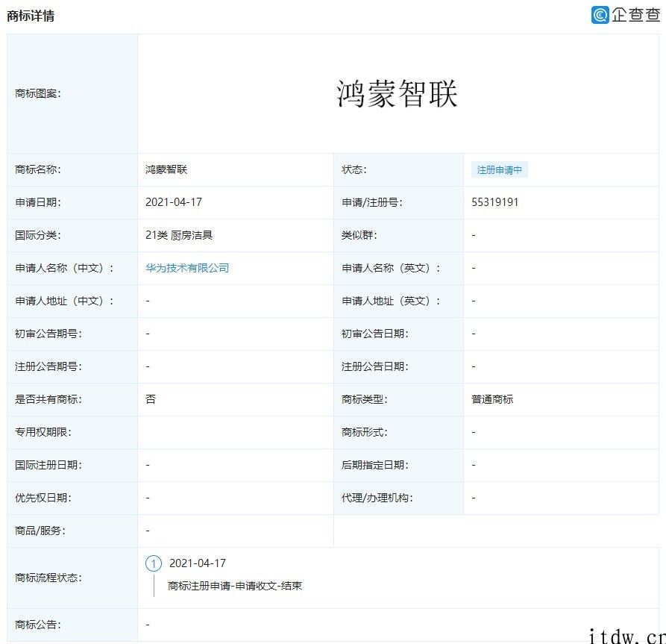Select the trademark name 鸿蒙智联 cell
The height and width of the screenshot is (644, 666).
click(166, 169)
